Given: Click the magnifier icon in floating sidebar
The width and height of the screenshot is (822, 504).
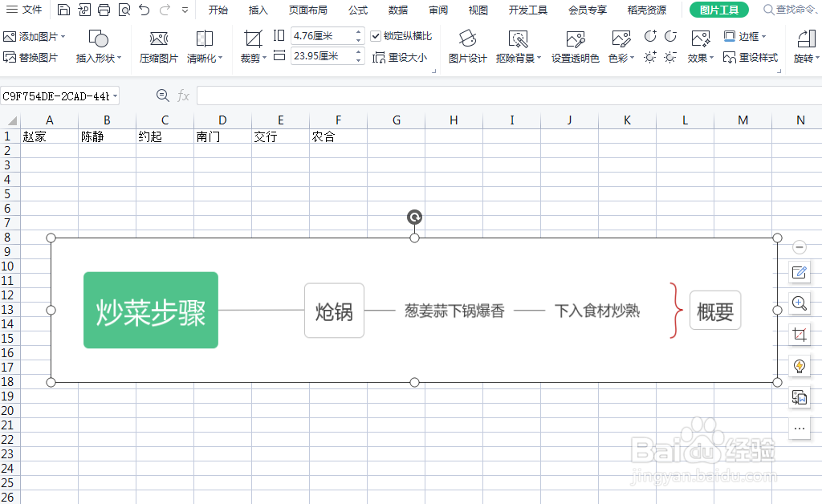Looking at the screenshot, I should point(800,303).
